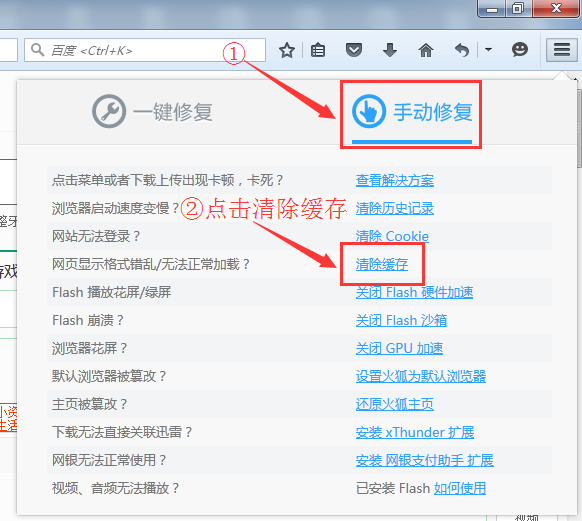Click the 清除缓存 link
This screenshot has height=521, width=582.
tap(382, 264)
